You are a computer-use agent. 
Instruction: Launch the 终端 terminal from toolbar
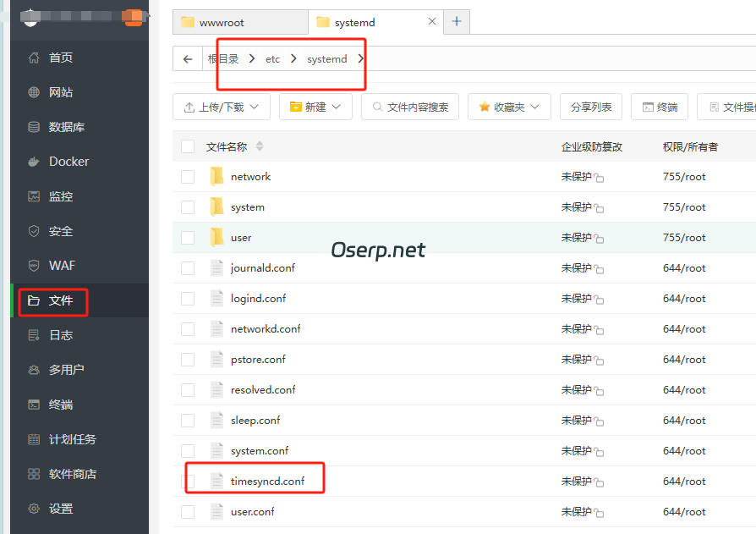coord(659,106)
